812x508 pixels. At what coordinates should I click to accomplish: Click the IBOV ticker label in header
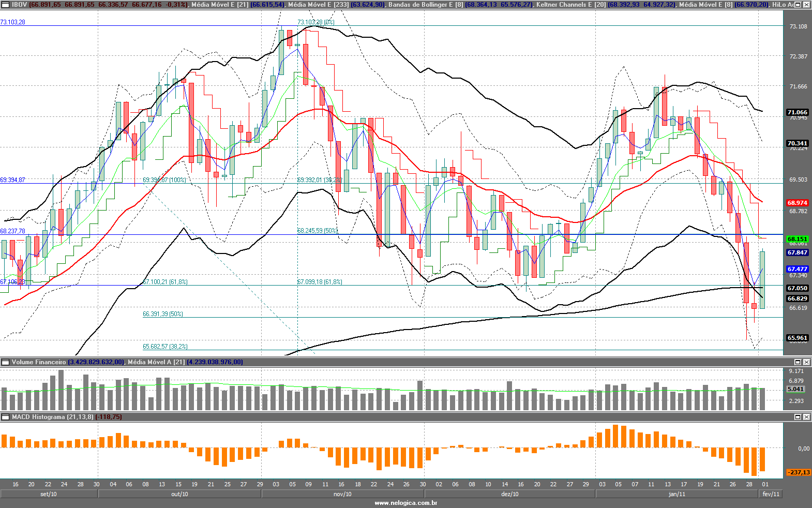pyautogui.click(x=20, y=4)
